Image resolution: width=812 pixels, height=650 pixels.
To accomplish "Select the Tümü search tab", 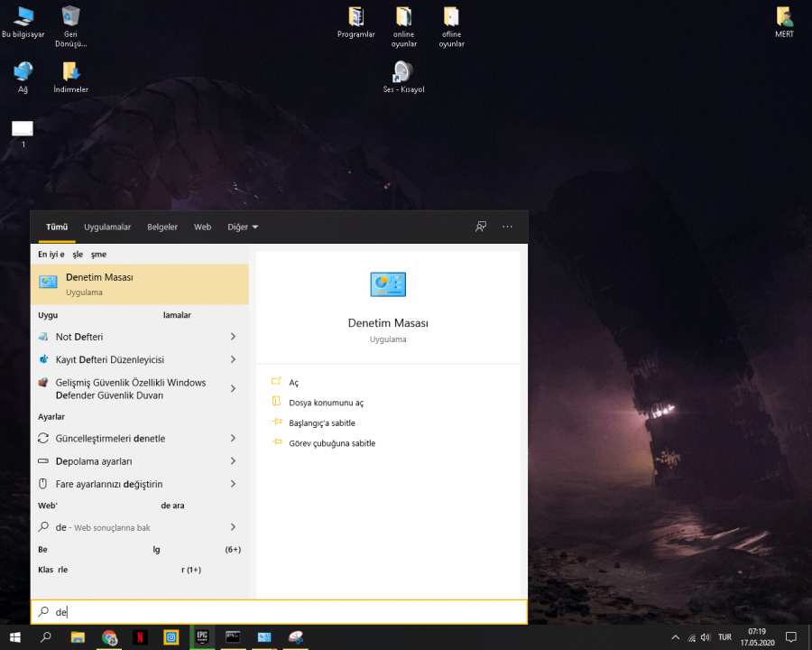I will click(x=57, y=227).
